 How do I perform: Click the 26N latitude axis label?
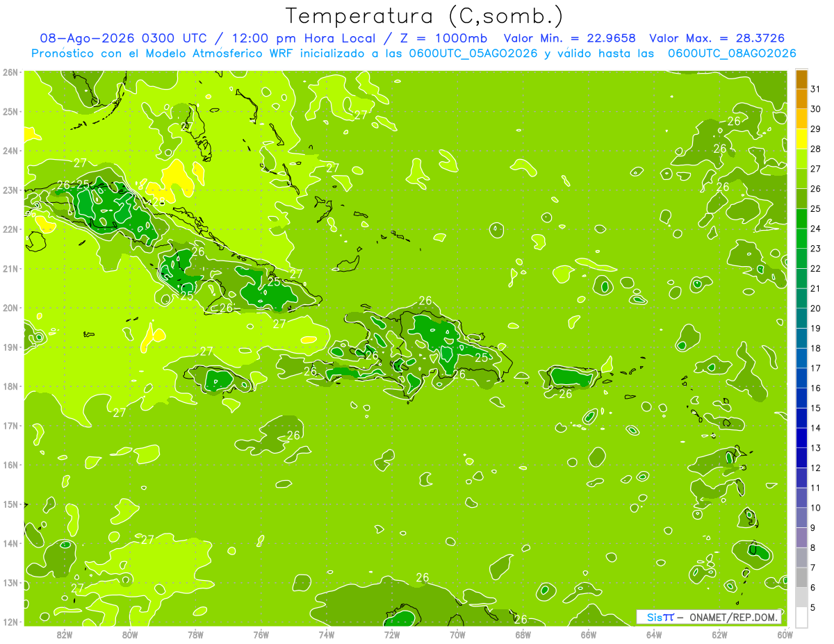10,72
